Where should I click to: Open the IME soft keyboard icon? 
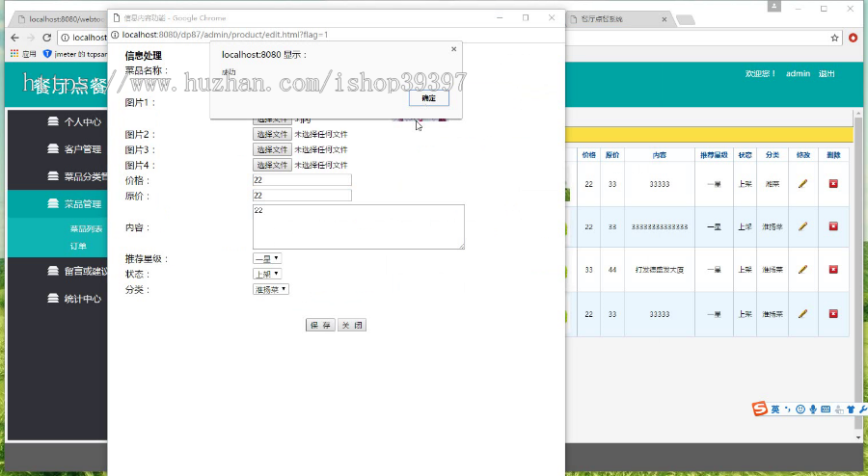click(x=826, y=410)
